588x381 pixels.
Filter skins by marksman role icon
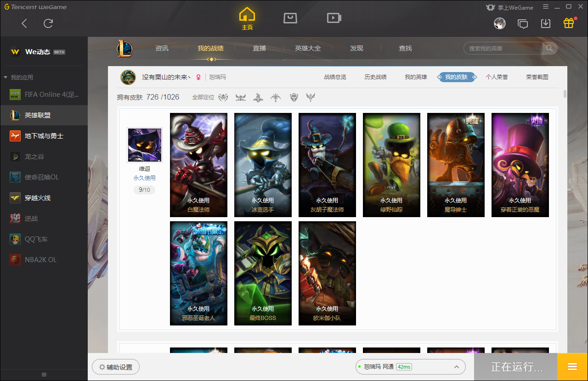point(276,97)
